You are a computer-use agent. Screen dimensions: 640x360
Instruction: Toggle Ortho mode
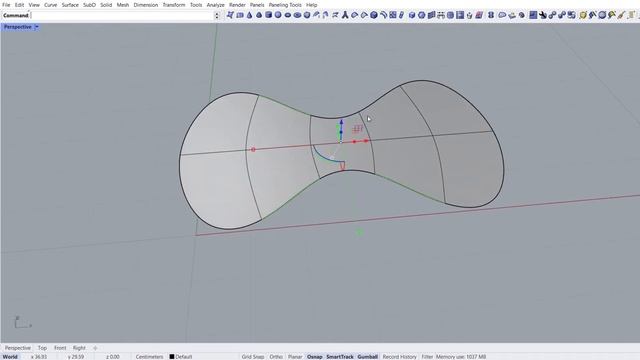[x=276, y=357]
